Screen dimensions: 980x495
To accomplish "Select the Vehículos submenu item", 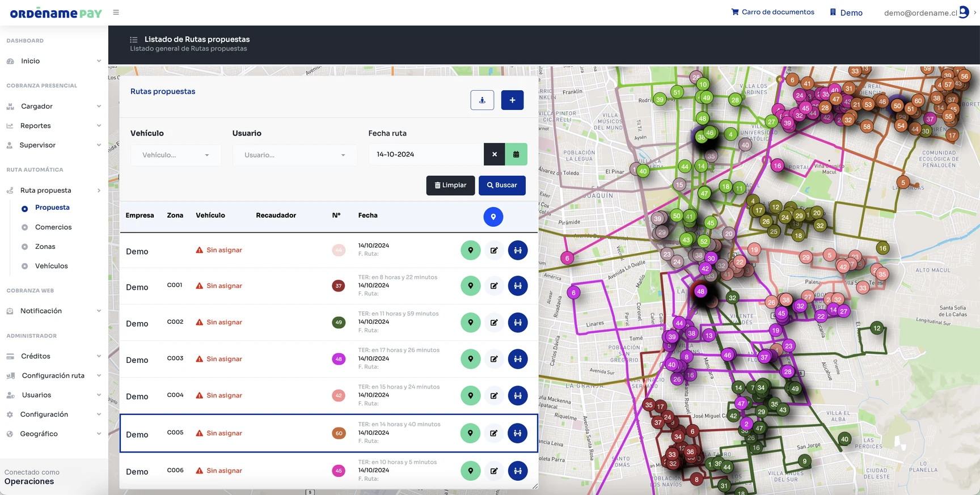I will click(51, 266).
